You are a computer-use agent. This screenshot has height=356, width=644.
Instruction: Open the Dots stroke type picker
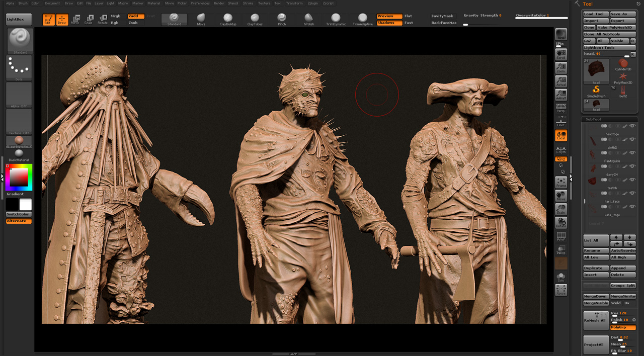(x=19, y=68)
